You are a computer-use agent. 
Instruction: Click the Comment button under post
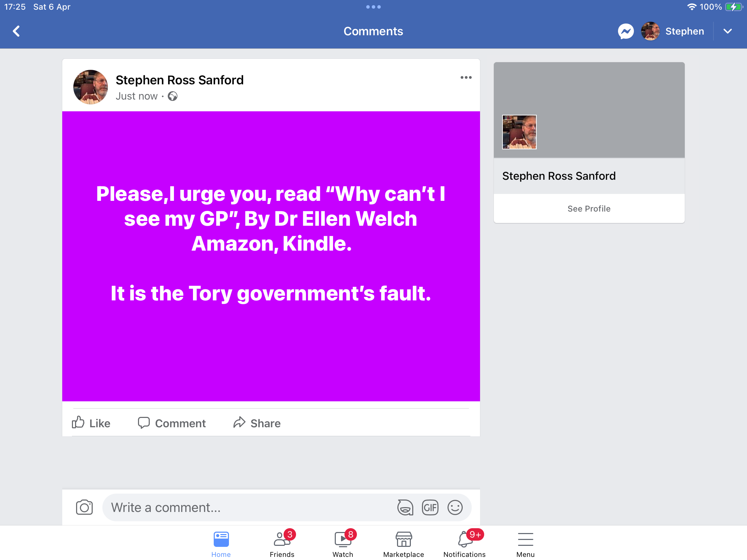pyautogui.click(x=172, y=423)
